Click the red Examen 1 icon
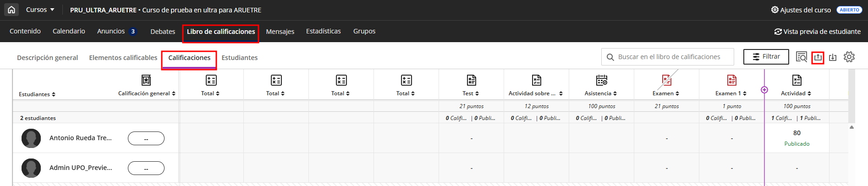The height and width of the screenshot is (186, 868). (731, 80)
